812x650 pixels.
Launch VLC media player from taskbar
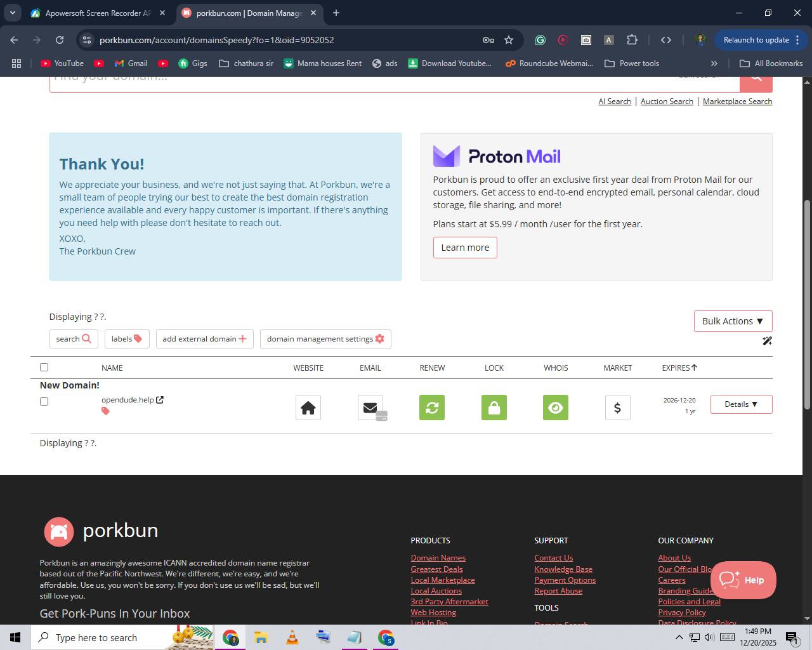tap(292, 637)
